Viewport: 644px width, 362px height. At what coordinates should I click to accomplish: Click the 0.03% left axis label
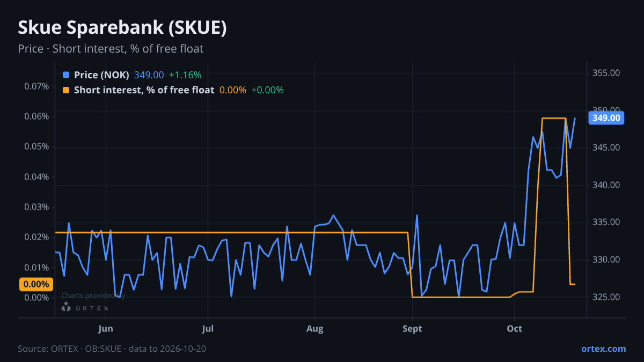point(36,207)
